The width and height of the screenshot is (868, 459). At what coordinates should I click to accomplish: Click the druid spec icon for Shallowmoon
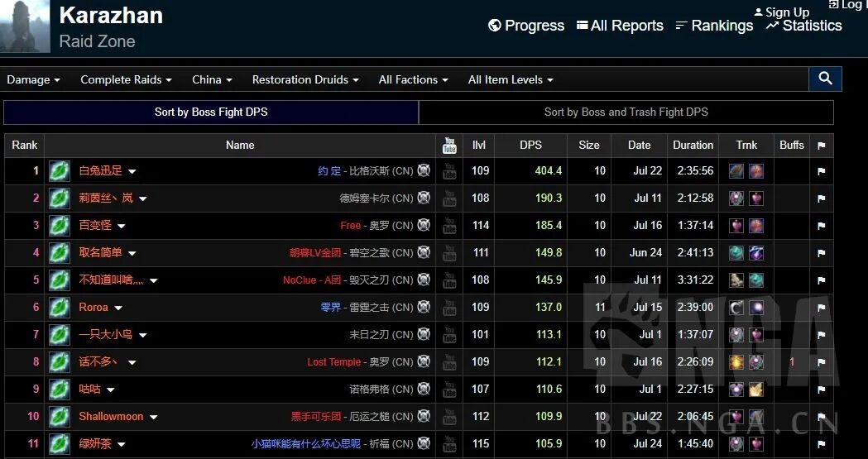60,417
